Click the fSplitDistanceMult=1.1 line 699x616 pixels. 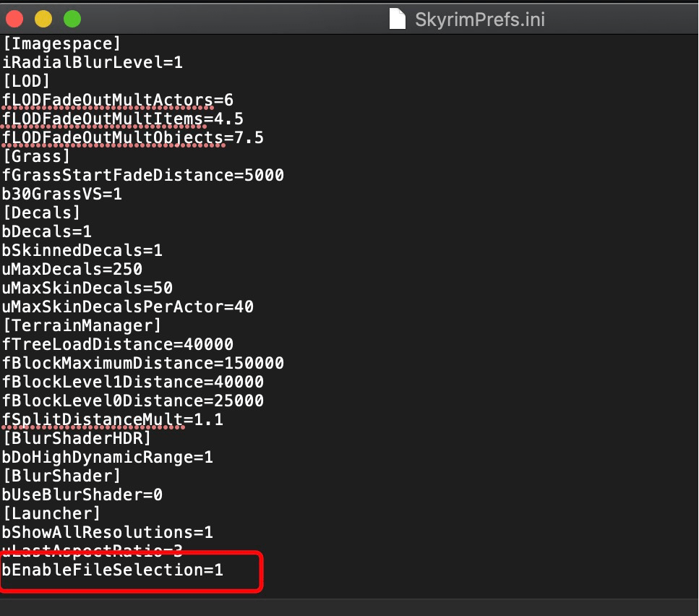(113, 419)
